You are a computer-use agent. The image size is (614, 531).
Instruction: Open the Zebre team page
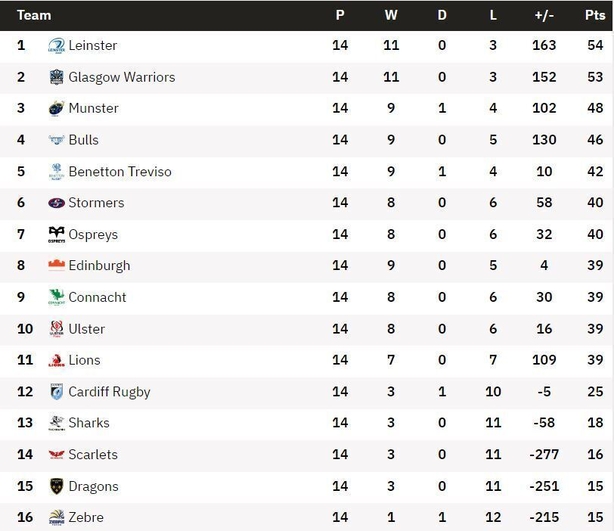pos(86,517)
